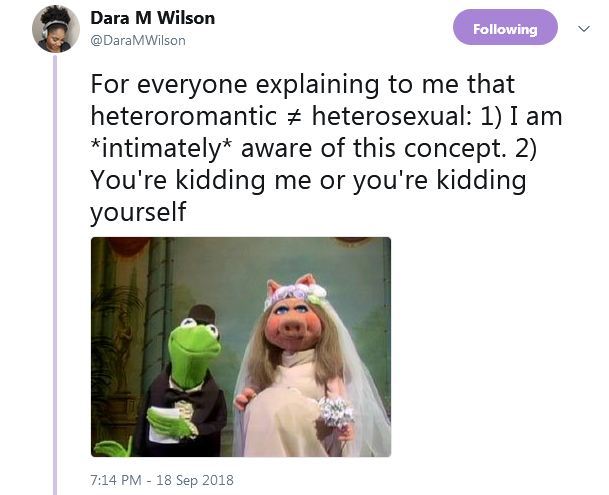The width and height of the screenshot is (609, 495).
Task: Click the bouquet in the wedding image
Action: tap(336, 413)
